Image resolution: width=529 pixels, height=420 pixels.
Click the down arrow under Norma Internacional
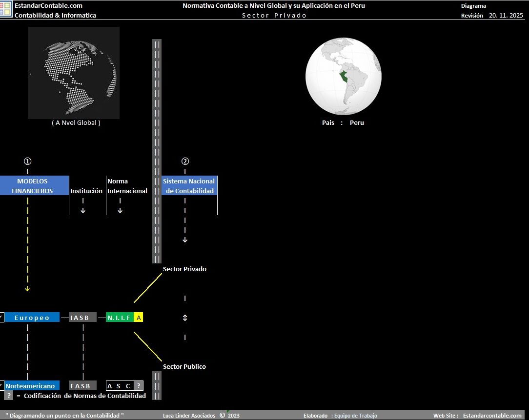pos(120,210)
